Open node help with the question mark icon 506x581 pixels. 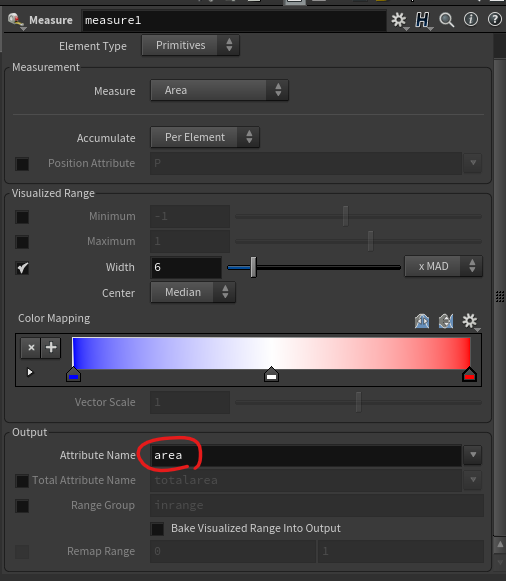[x=494, y=19]
